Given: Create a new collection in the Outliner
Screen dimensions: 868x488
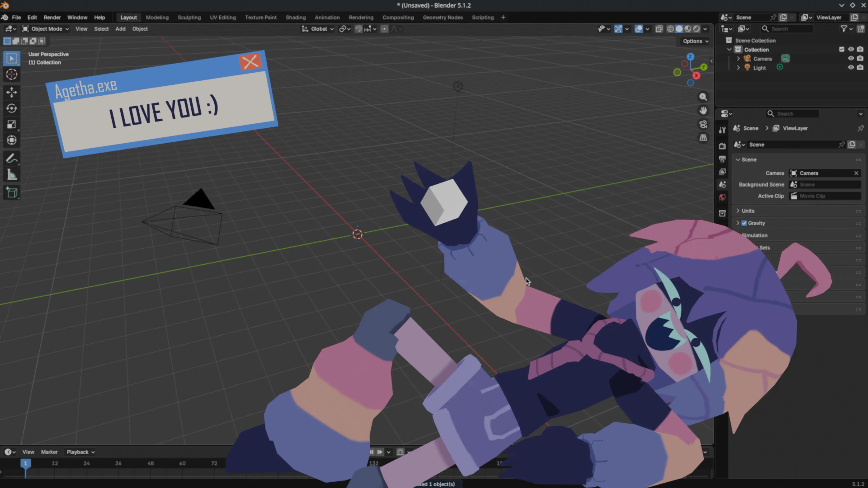Looking at the screenshot, I should pos(860,29).
